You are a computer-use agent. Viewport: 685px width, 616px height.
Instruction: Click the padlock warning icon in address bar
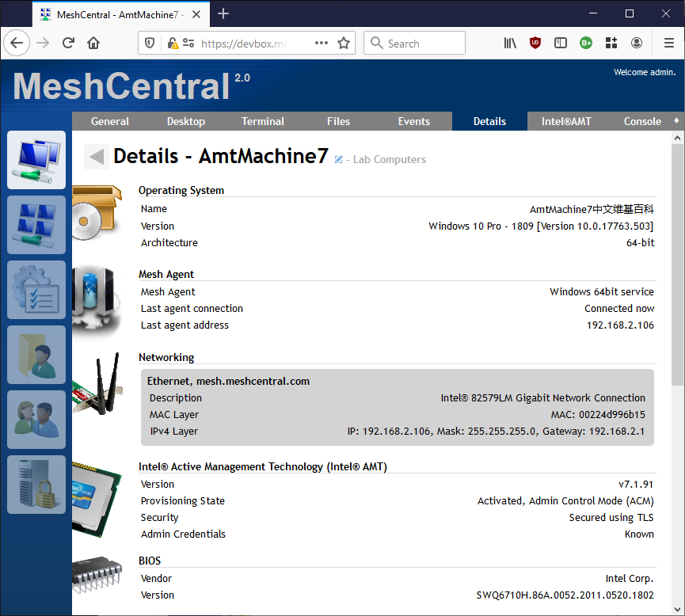pyautogui.click(x=173, y=43)
